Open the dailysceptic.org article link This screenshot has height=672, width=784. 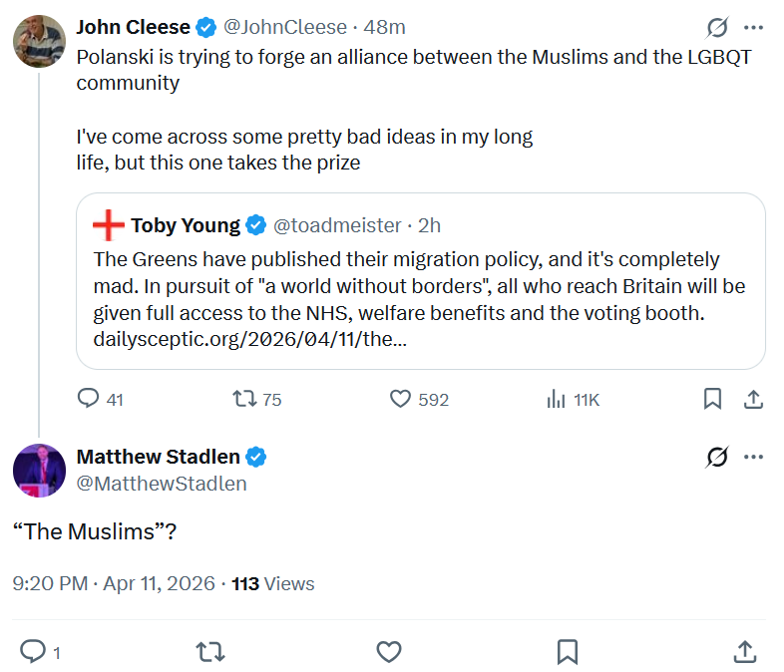point(250,339)
